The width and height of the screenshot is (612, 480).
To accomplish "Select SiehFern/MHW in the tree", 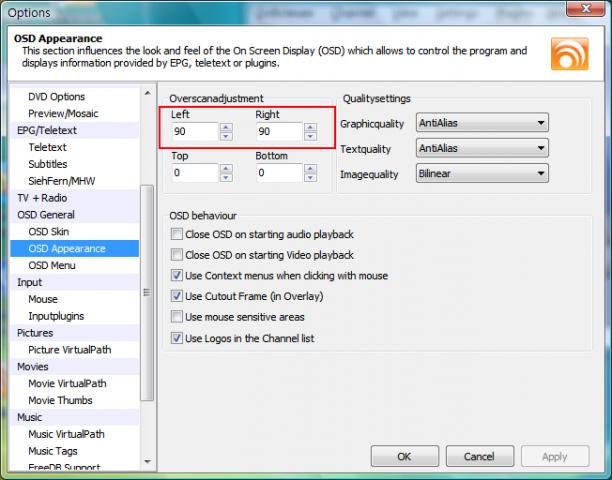I will click(x=61, y=181).
